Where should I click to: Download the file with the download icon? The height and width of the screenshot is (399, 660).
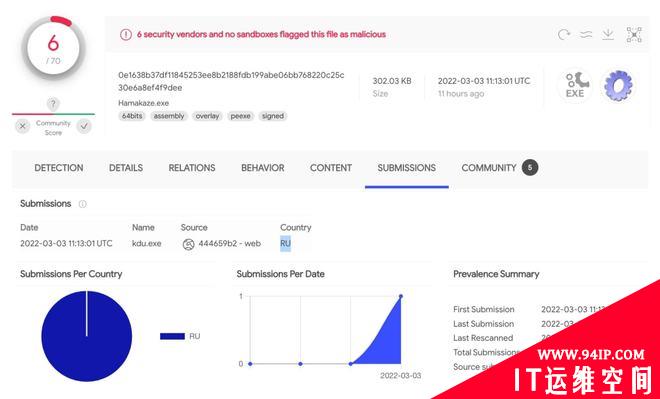[607, 34]
